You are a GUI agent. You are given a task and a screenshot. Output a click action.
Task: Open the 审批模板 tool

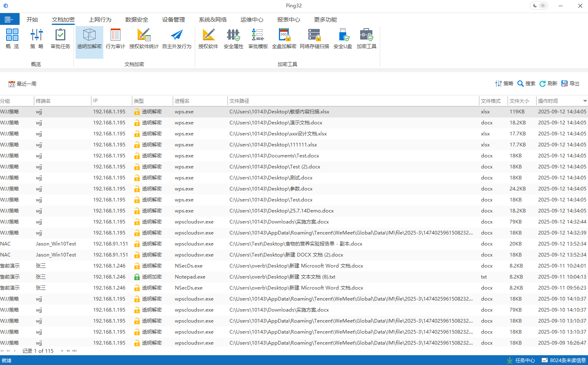[x=258, y=39]
